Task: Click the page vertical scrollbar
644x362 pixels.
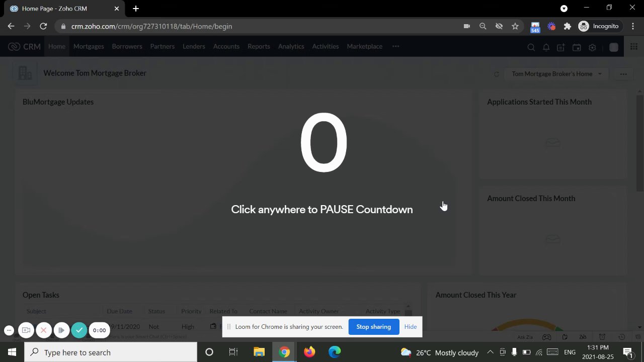Action: click(x=639, y=143)
